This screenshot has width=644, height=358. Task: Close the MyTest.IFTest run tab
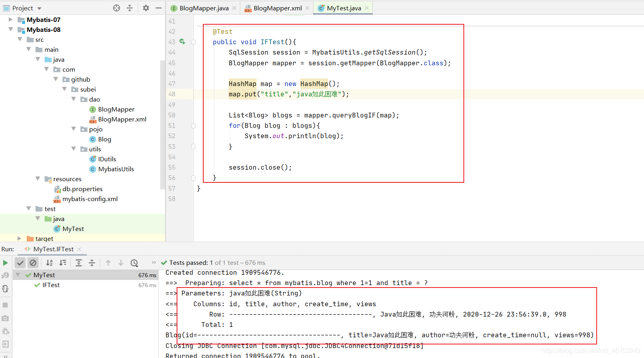[x=79, y=249]
